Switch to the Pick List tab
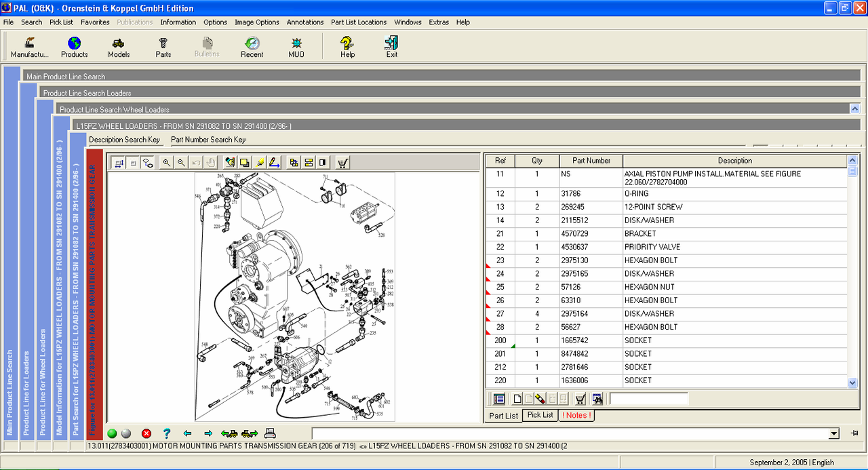Viewport: 868px width, 470px height. 540,415
